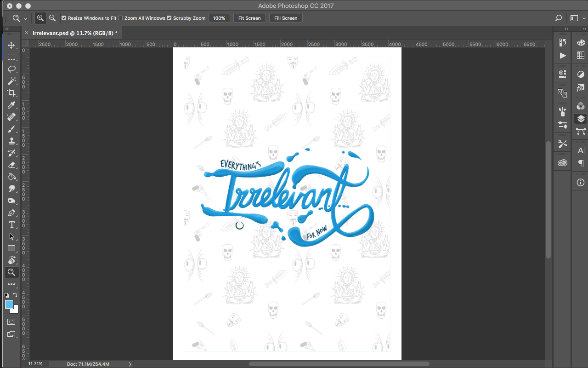Screen dimensions: 588x368
Task: Expand the outer dock with Color icon
Action: click(584, 29)
